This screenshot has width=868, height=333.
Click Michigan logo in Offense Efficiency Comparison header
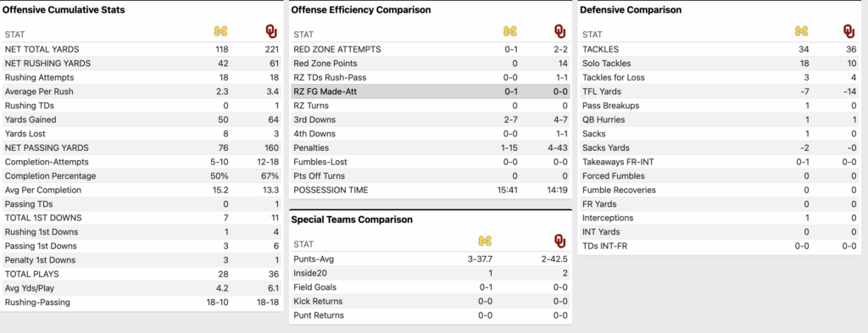509,31
